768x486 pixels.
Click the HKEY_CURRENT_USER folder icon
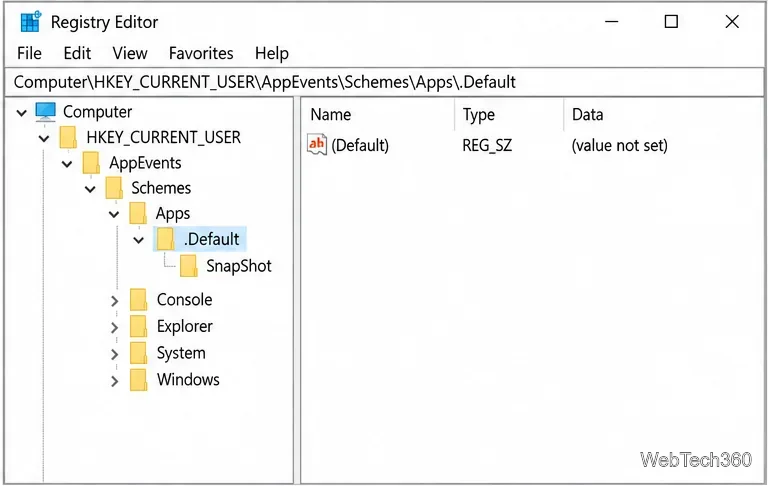[68, 137]
